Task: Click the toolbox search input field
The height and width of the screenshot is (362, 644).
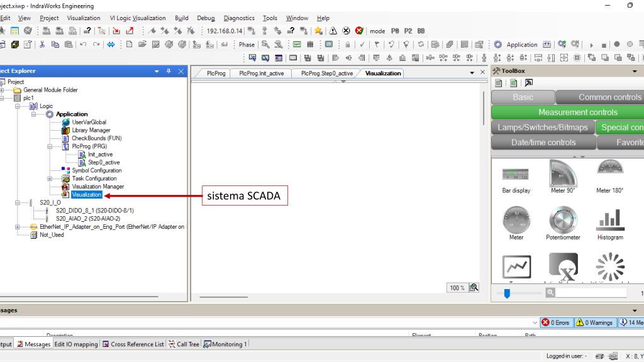Action: [591, 293]
